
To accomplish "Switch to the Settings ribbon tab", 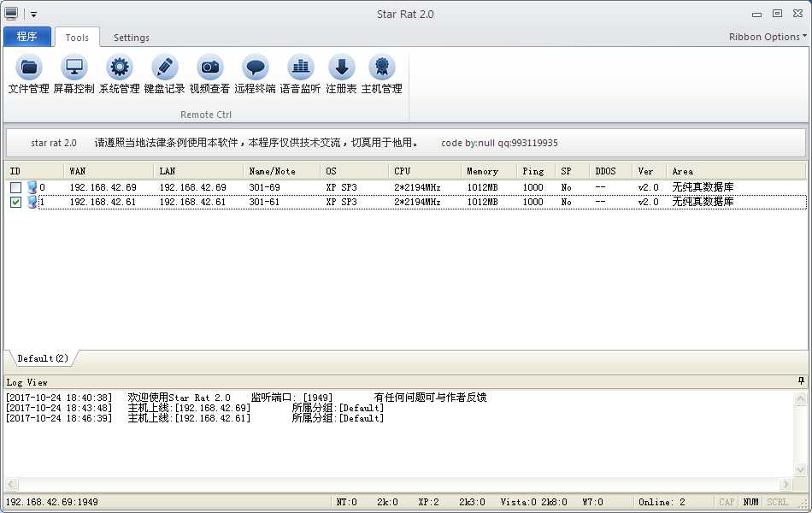I will [131, 38].
